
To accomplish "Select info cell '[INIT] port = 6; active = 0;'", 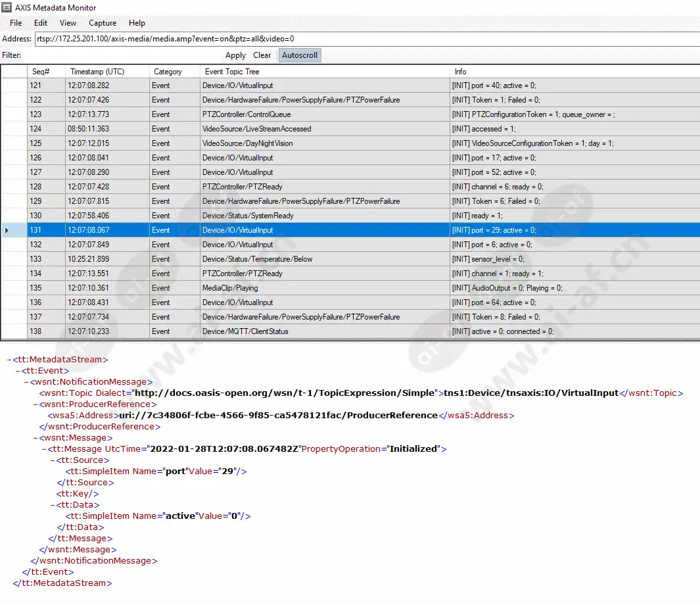I will tap(575, 245).
